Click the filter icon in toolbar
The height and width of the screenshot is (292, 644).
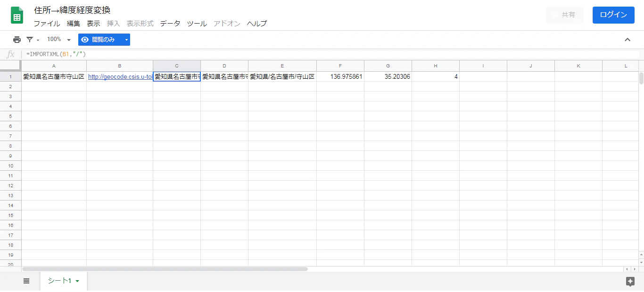(30, 40)
